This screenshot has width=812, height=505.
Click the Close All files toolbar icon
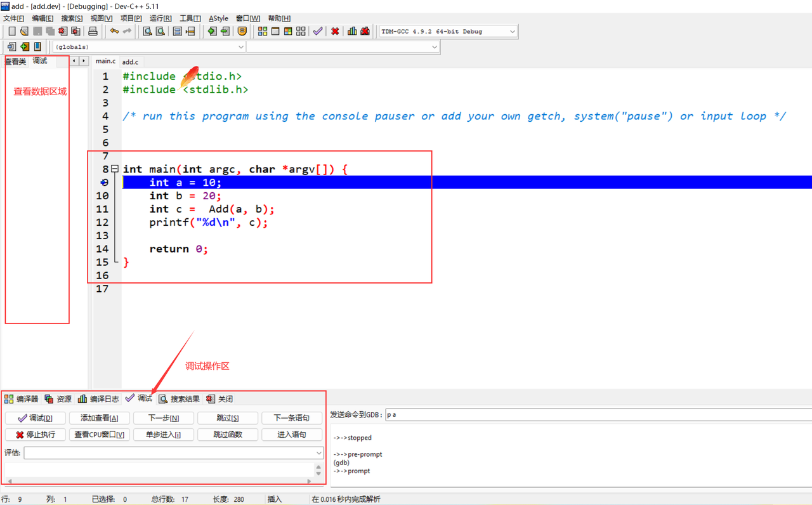[x=75, y=31]
